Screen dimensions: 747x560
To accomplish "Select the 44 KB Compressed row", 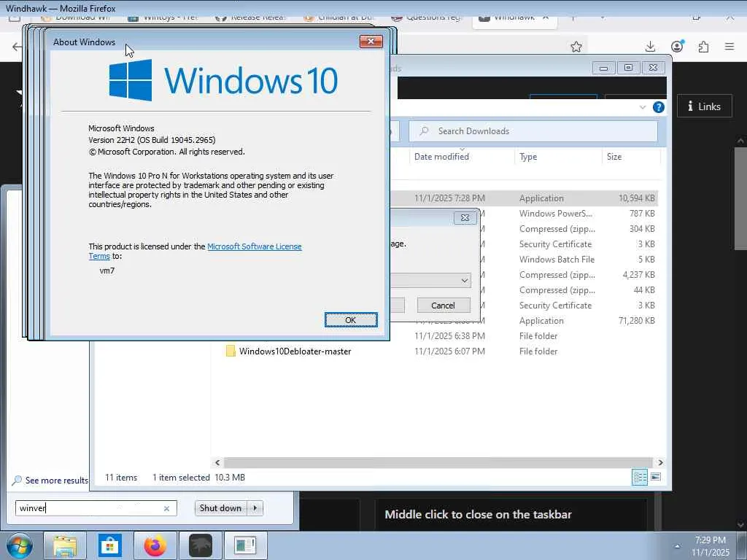I will click(569, 290).
